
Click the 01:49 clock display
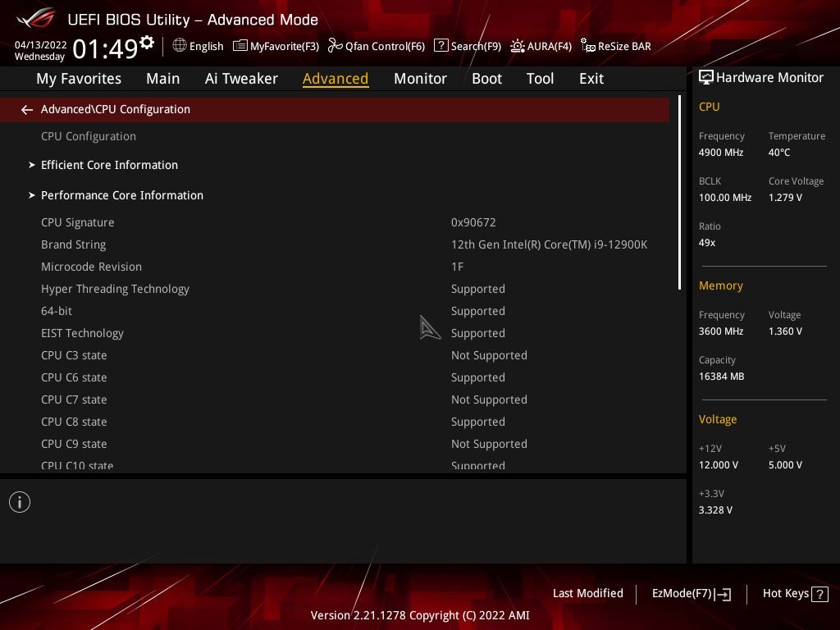pyautogui.click(x=106, y=48)
